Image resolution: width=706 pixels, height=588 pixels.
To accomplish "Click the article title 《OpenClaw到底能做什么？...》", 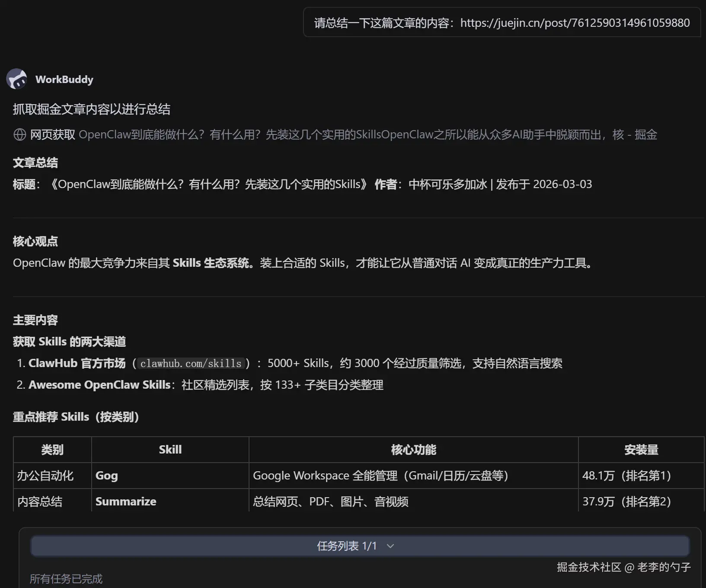I will [x=208, y=184].
